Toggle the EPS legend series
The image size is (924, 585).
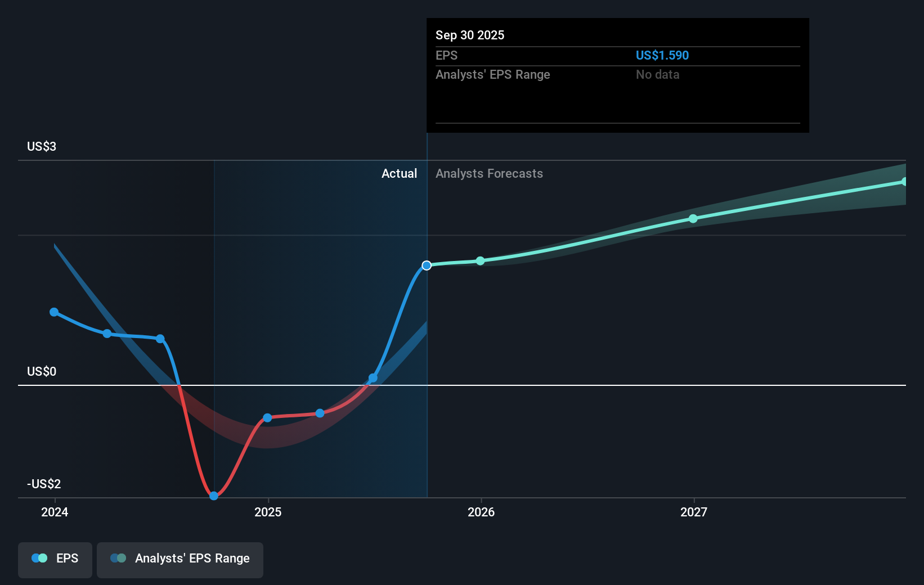click(55, 559)
